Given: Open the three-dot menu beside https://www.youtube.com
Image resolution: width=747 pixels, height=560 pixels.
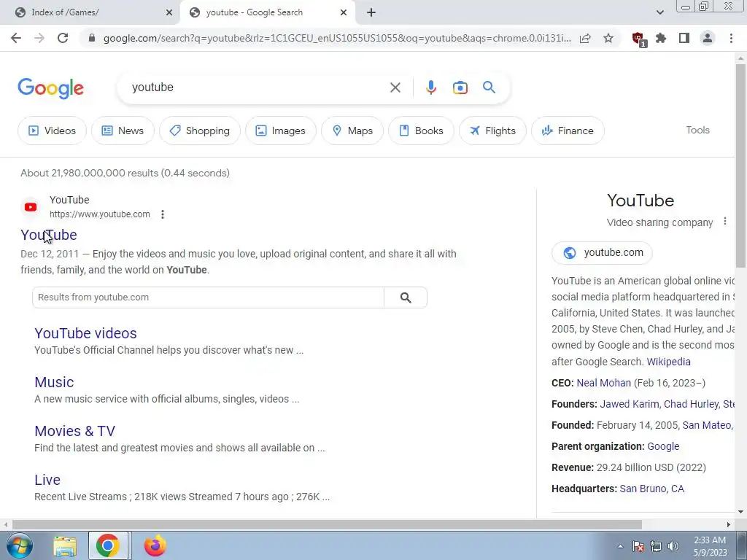Looking at the screenshot, I should coord(163,214).
